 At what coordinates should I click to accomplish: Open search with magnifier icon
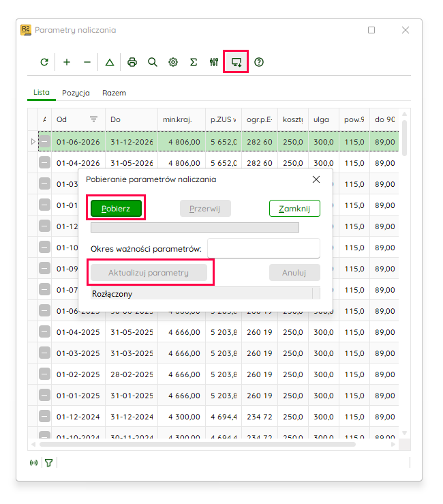[x=153, y=62]
